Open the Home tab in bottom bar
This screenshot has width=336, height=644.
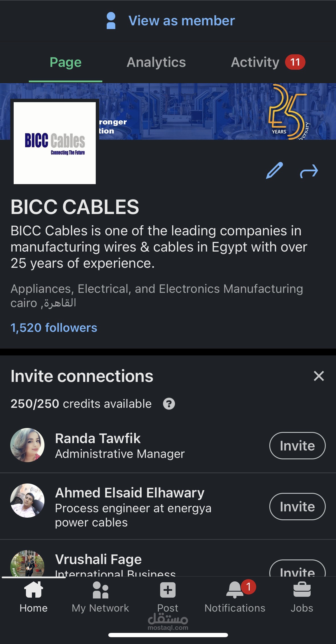[x=34, y=596]
